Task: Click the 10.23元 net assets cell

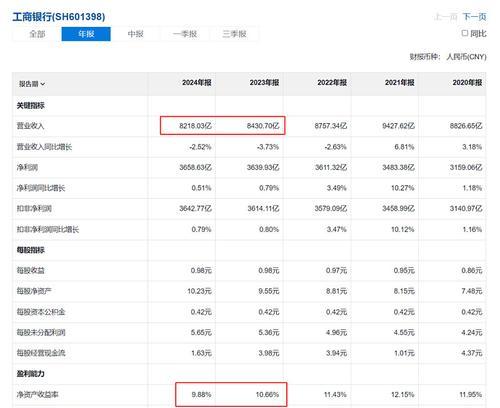Action: 199,291
